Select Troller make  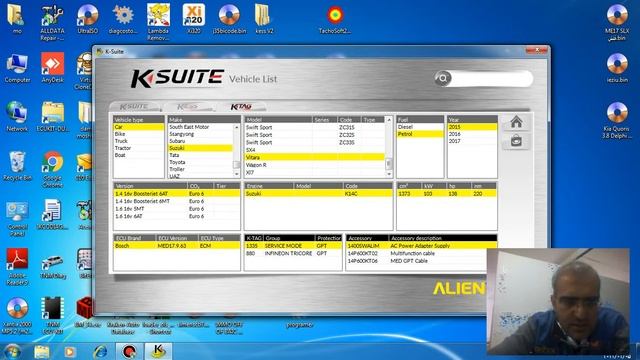point(200,169)
